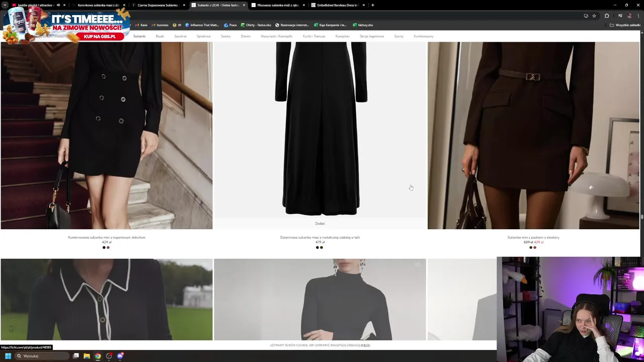Choose burgundy color swatch for Kombinowana mini dress

108,247
